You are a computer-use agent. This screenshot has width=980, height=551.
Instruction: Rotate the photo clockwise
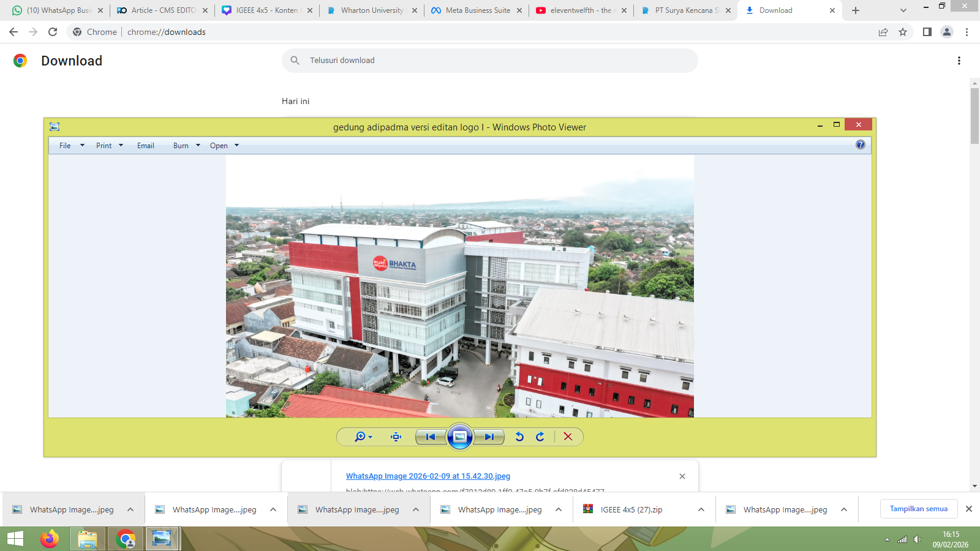pos(540,437)
